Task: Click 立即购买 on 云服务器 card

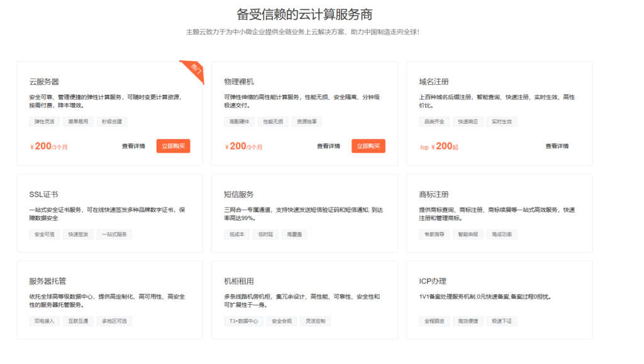Action: click(x=174, y=146)
